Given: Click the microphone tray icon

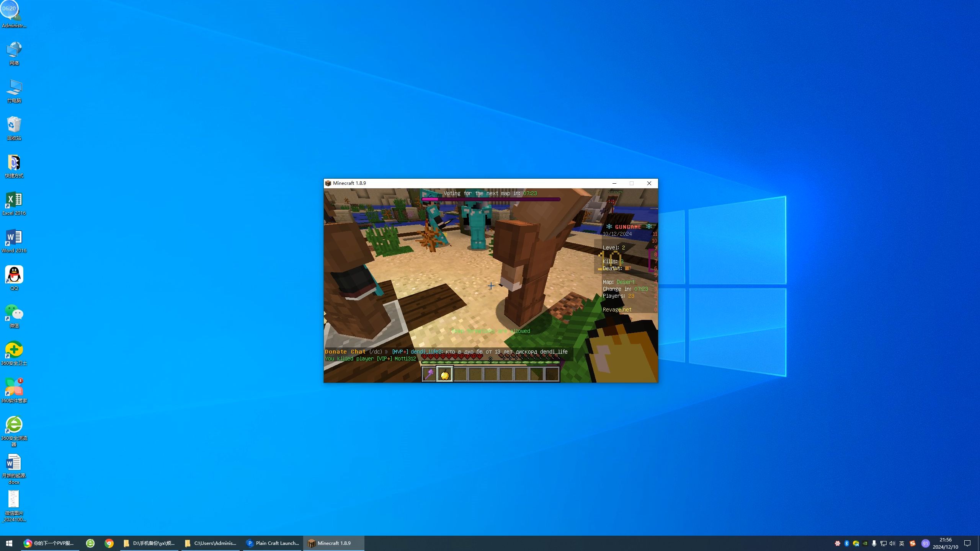Looking at the screenshot, I should click(x=874, y=543).
